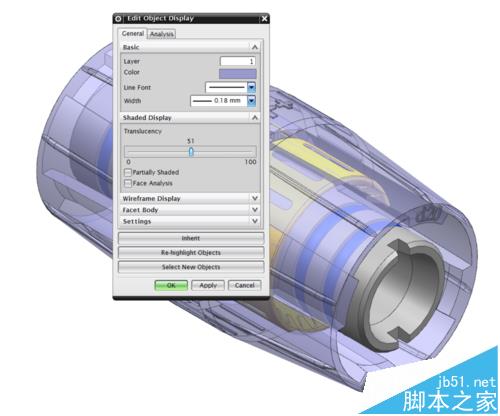Click the Re-highlight Objects button
The image size is (500, 416).
[x=191, y=253]
